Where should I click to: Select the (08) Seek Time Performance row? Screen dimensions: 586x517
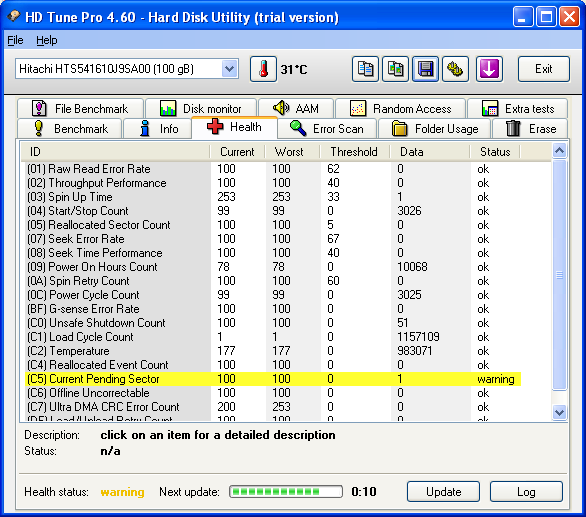pos(273,253)
